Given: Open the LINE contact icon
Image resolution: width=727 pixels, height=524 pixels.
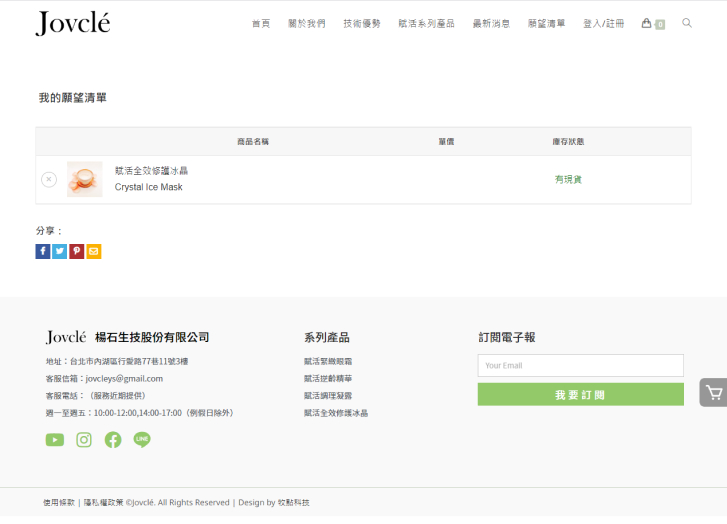Looking at the screenshot, I should 142,440.
